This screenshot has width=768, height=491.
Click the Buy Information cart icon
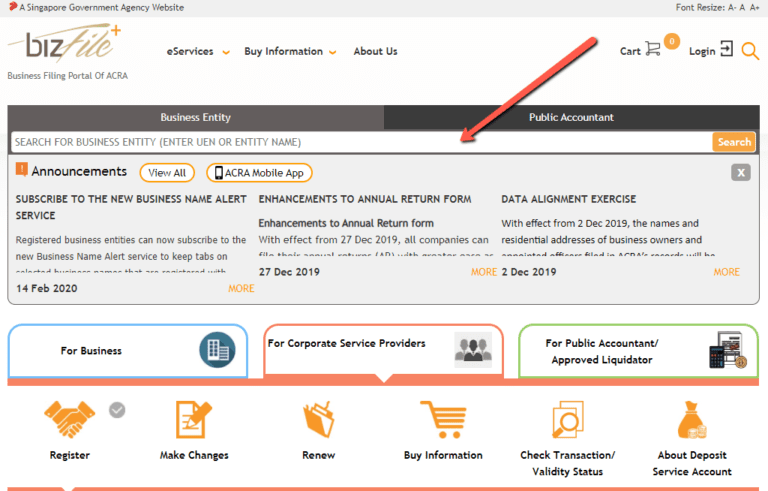tap(442, 421)
